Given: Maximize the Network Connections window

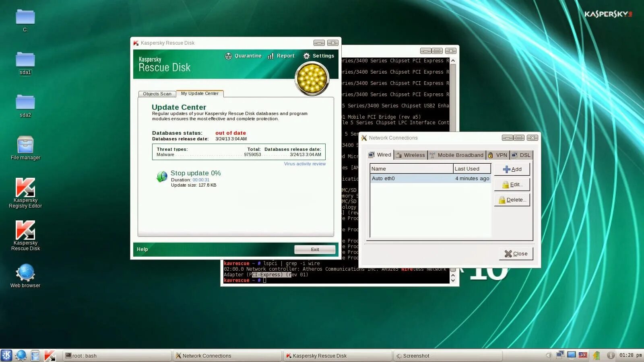Looking at the screenshot, I should (x=519, y=138).
